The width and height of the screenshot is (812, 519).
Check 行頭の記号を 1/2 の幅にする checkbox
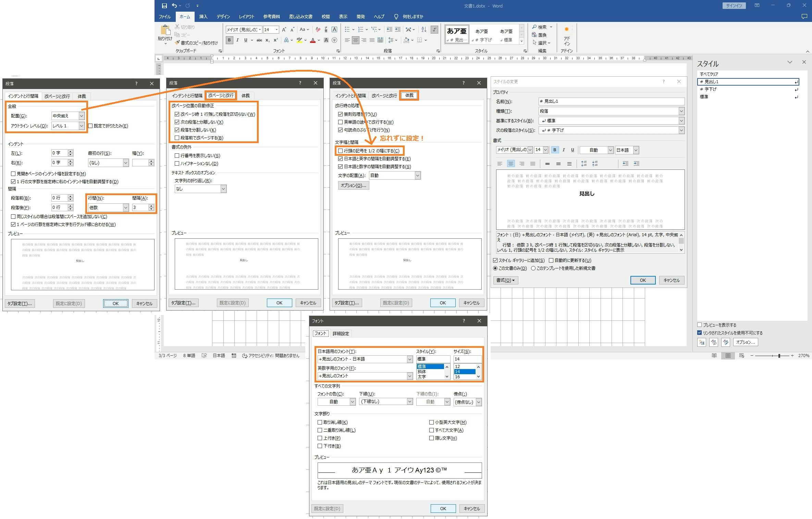click(x=340, y=151)
